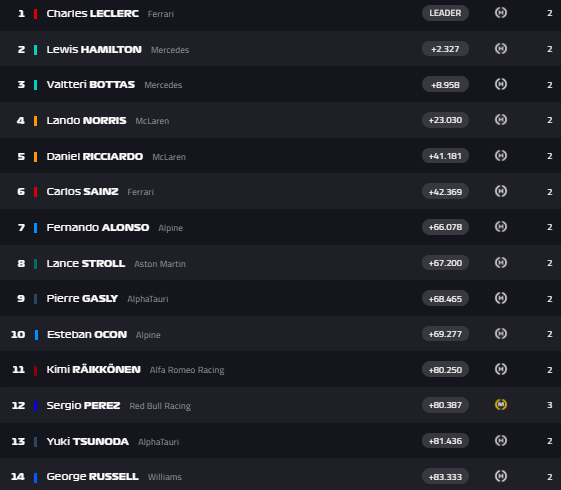Open Daniel Ricciardo driver entry

pyautogui.click(x=94, y=156)
